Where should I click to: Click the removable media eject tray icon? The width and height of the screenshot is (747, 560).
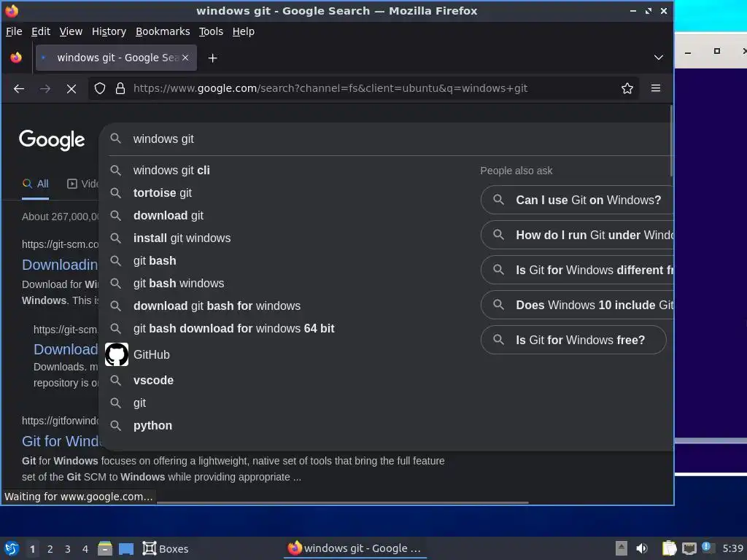(x=621, y=548)
